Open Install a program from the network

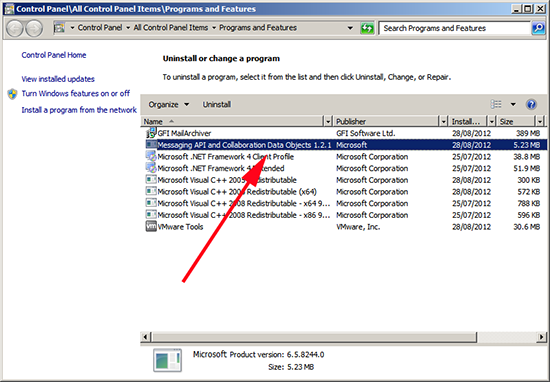(x=79, y=110)
